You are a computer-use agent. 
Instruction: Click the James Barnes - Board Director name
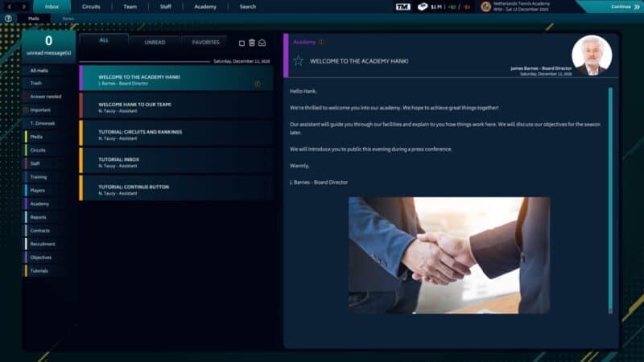tap(541, 68)
